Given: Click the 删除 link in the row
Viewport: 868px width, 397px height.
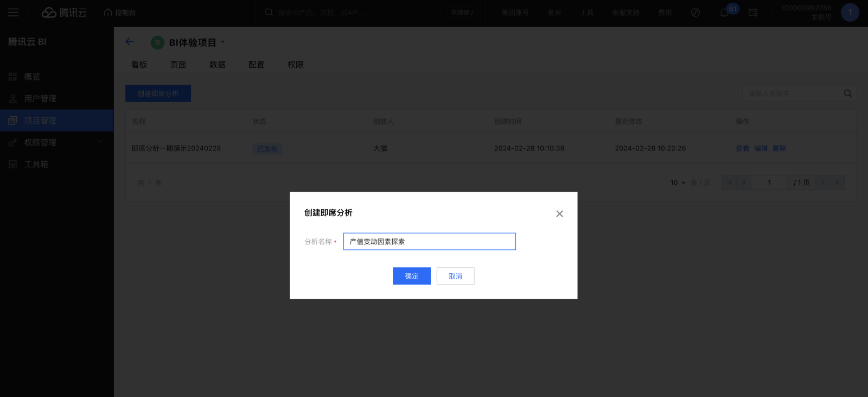Looking at the screenshot, I should [779, 148].
